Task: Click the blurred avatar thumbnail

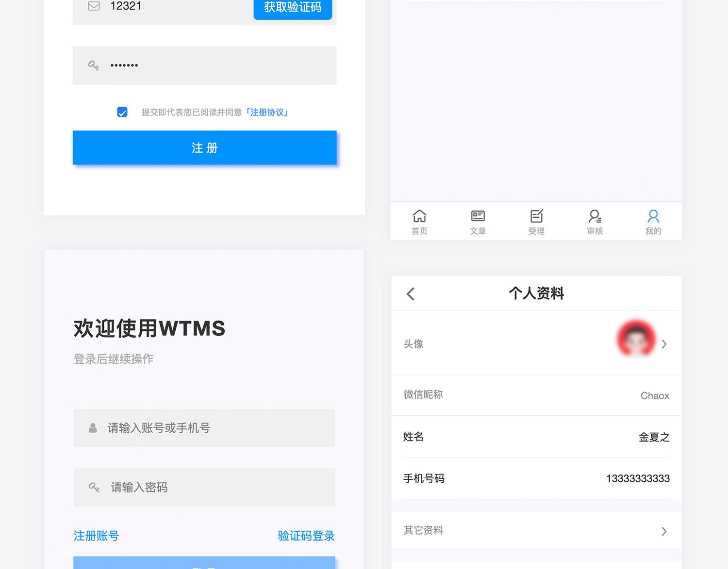Action: 636,339
